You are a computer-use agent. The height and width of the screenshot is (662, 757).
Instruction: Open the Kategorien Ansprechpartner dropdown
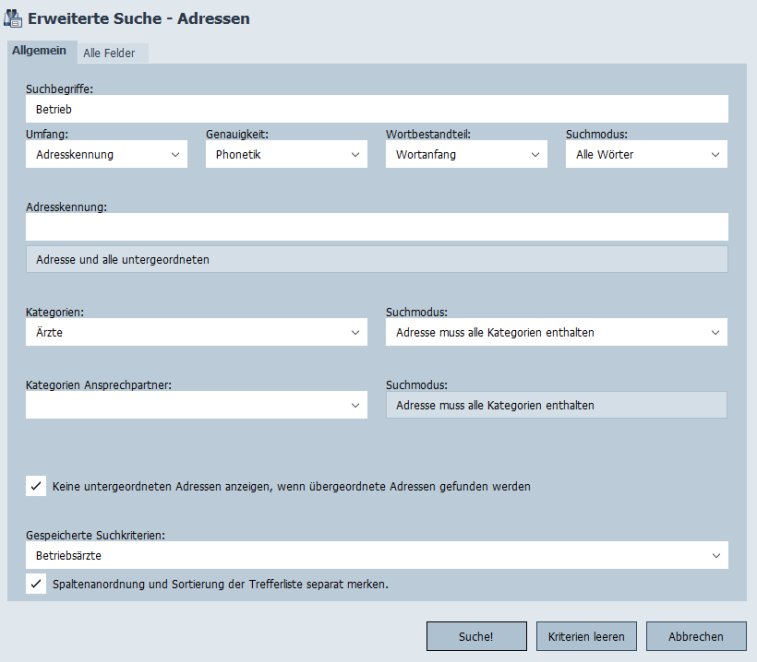click(x=196, y=405)
